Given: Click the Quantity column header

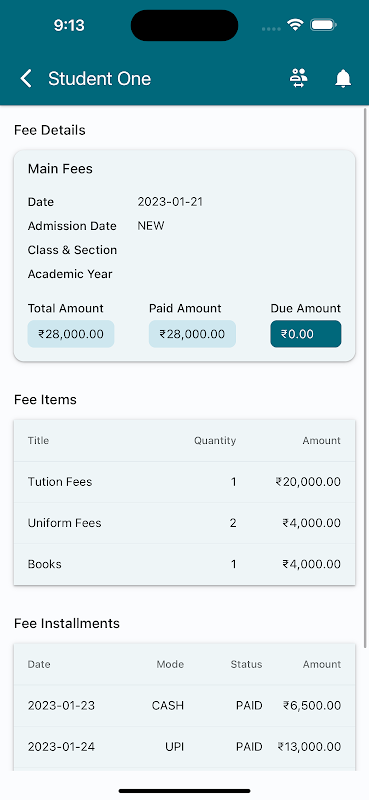Looking at the screenshot, I should [215, 441].
